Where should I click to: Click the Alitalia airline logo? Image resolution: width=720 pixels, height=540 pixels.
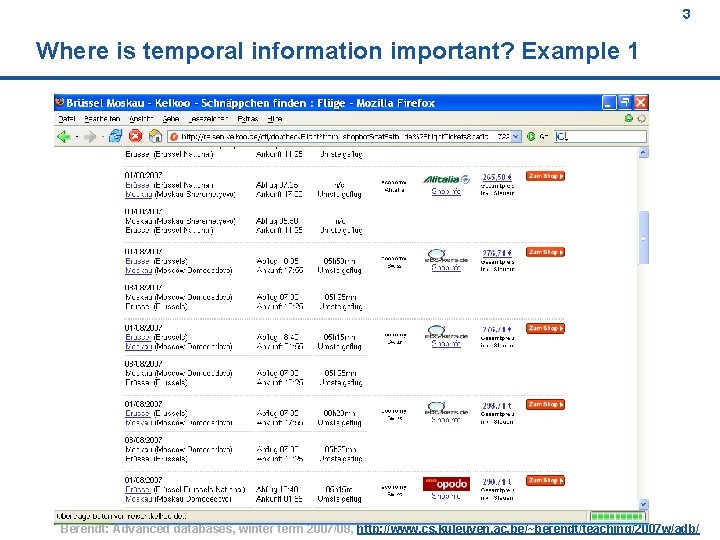point(446,179)
